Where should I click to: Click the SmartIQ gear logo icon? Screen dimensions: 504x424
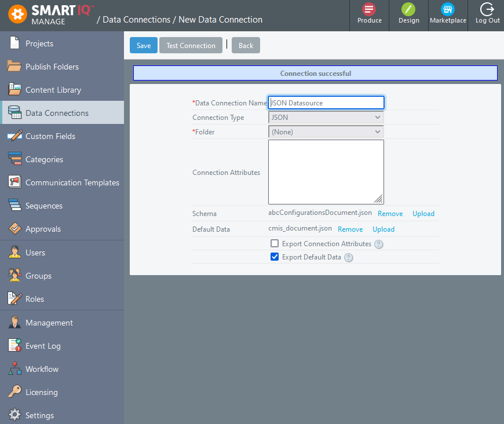click(x=17, y=14)
